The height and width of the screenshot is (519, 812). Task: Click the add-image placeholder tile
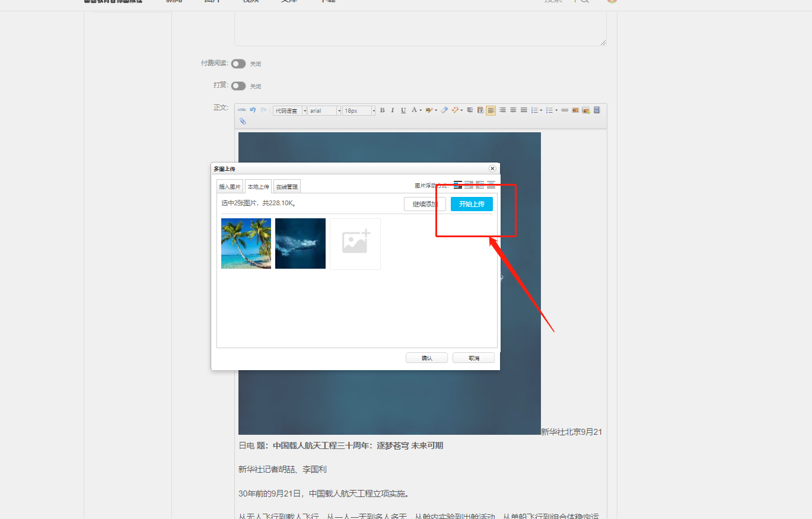(355, 244)
